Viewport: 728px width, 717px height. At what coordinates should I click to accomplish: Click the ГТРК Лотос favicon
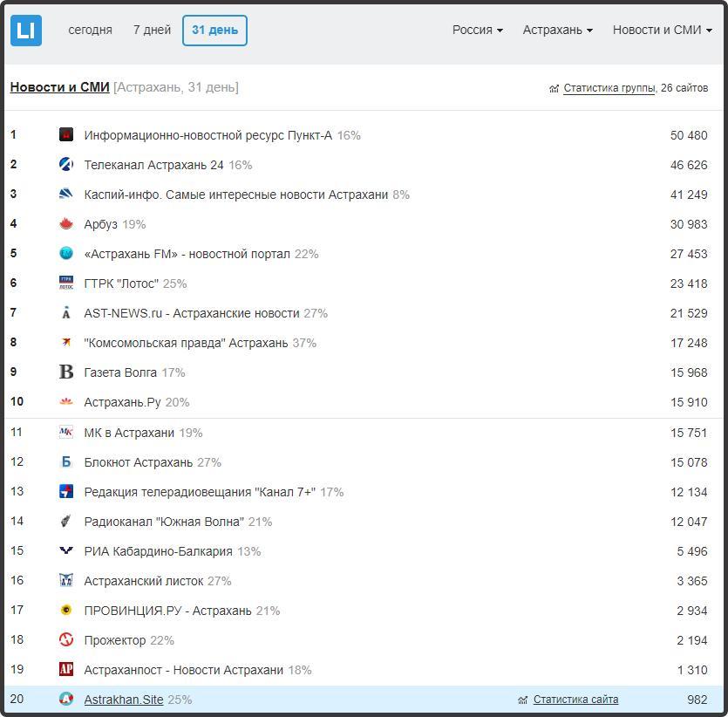66,283
